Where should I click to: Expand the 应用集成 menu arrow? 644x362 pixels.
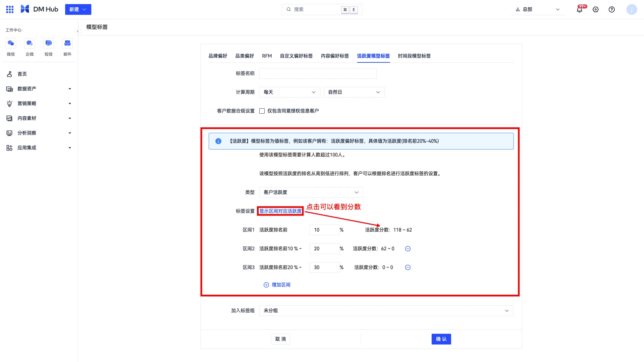(70, 148)
